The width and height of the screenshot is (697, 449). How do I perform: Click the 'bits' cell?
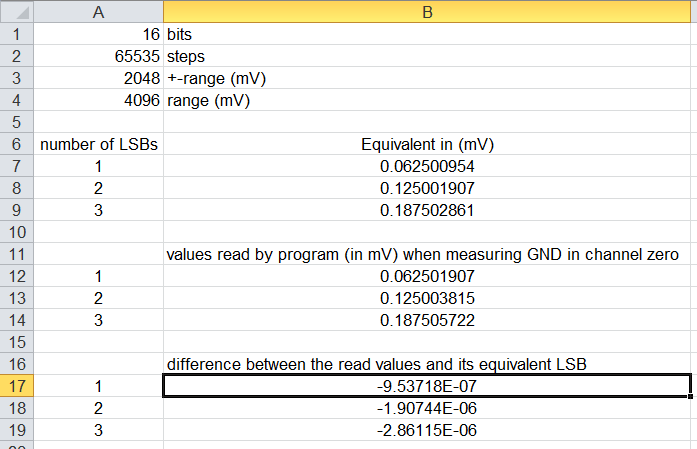[427, 34]
